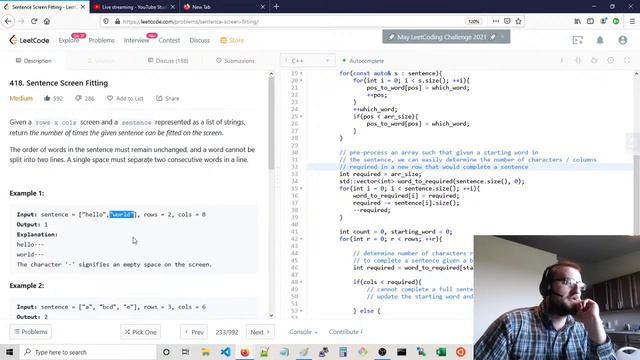Toggle the Autocomplete option
The height and width of the screenshot is (360, 640).
point(363,60)
